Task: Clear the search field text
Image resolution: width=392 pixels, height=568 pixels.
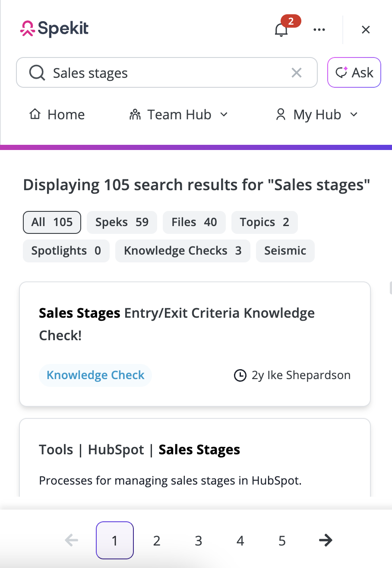Action: click(x=297, y=73)
